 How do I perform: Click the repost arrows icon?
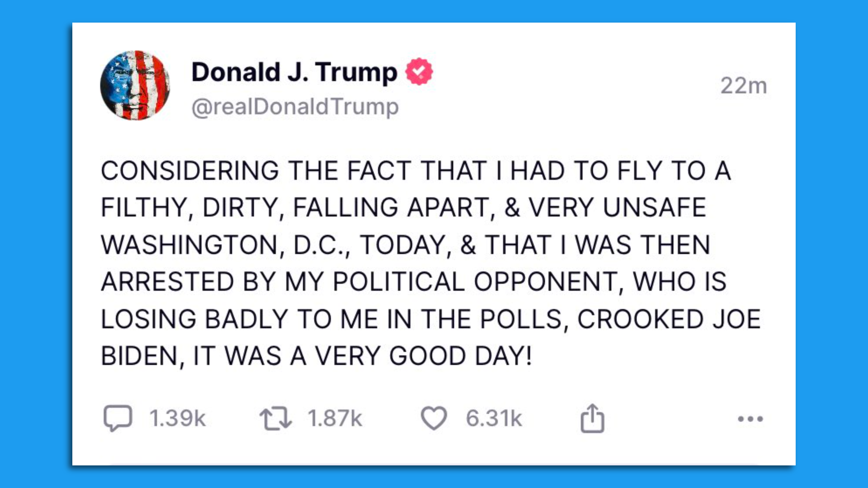pos(276,418)
